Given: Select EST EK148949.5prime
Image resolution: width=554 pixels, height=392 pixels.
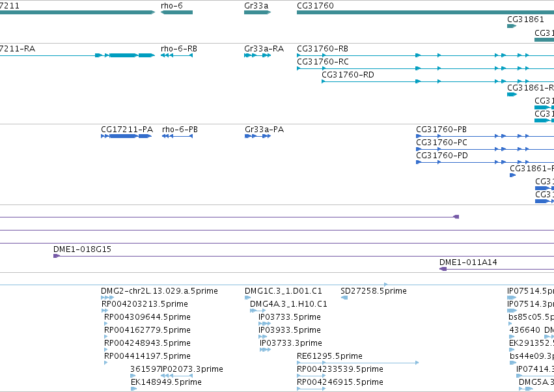Looking at the screenshot, I should (x=166, y=382).
